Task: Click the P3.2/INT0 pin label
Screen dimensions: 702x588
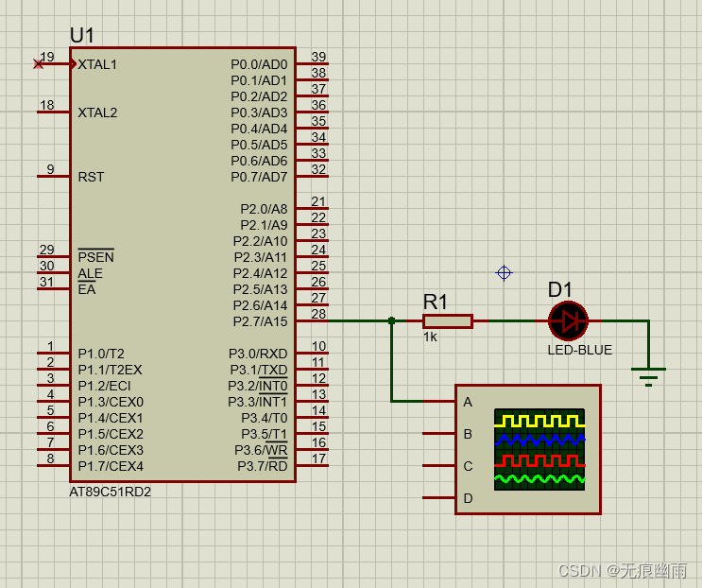Action: (258, 385)
